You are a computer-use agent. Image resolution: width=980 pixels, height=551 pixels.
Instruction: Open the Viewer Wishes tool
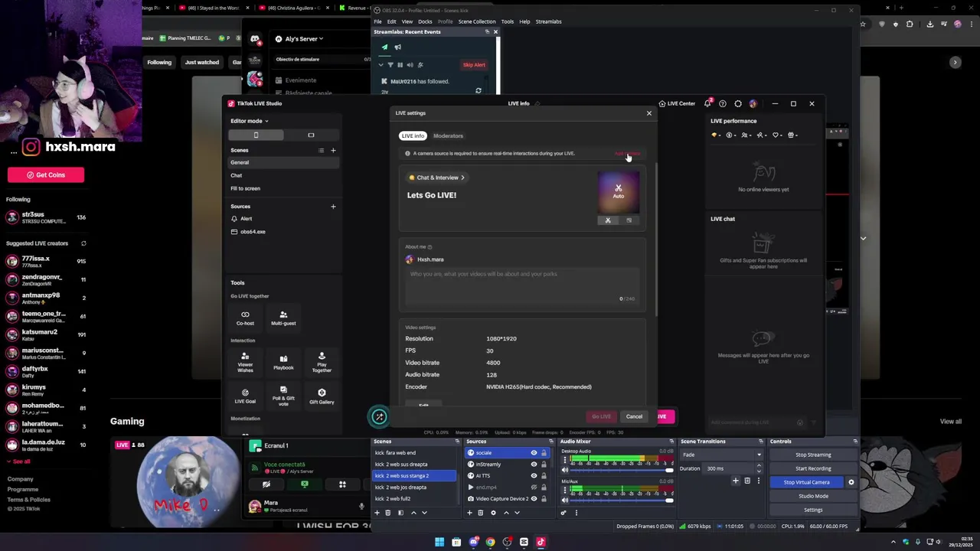pyautogui.click(x=245, y=362)
